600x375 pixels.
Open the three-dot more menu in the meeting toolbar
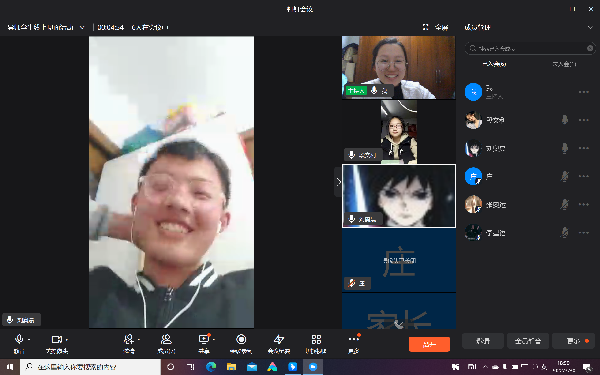tap(353, 339)
